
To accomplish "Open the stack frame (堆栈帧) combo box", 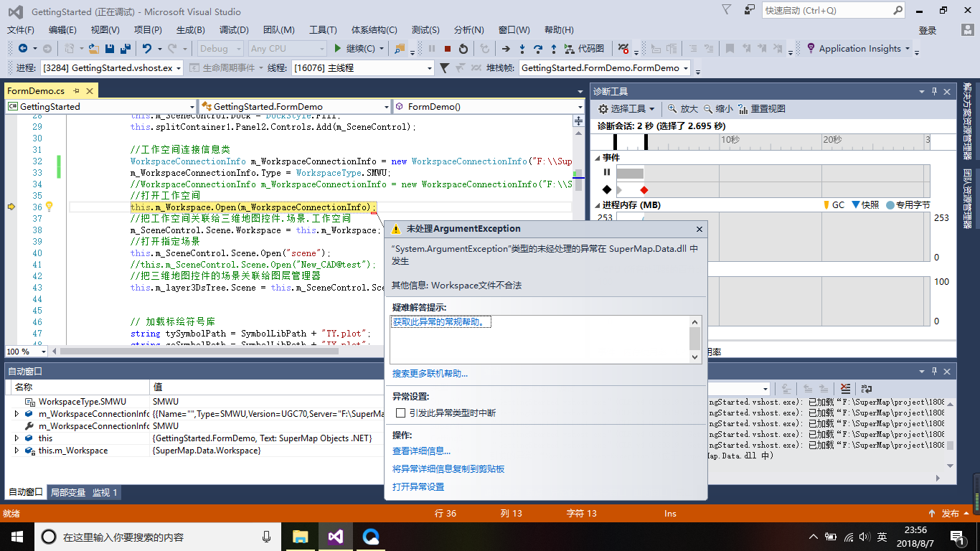I will (x=604, y=68).
